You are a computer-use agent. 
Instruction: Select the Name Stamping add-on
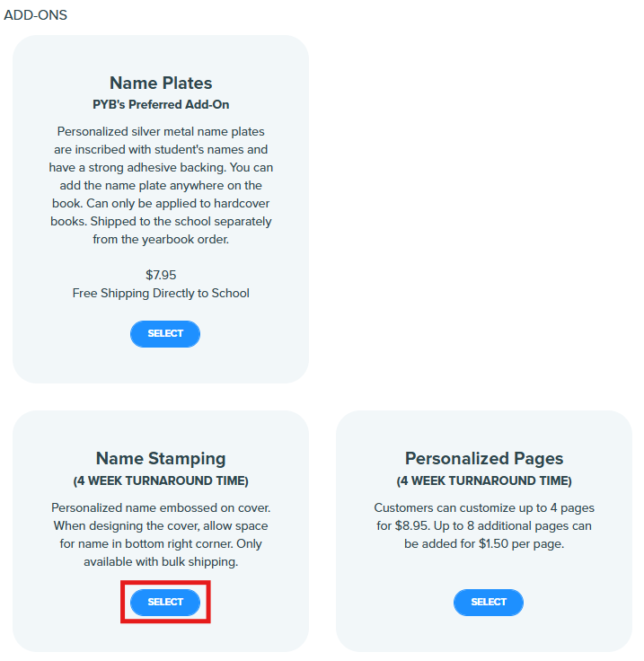pos(164,603)
